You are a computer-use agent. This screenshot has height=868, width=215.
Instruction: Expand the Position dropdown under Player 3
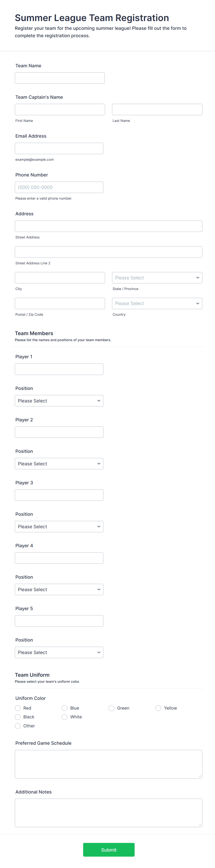click(59, 526)
